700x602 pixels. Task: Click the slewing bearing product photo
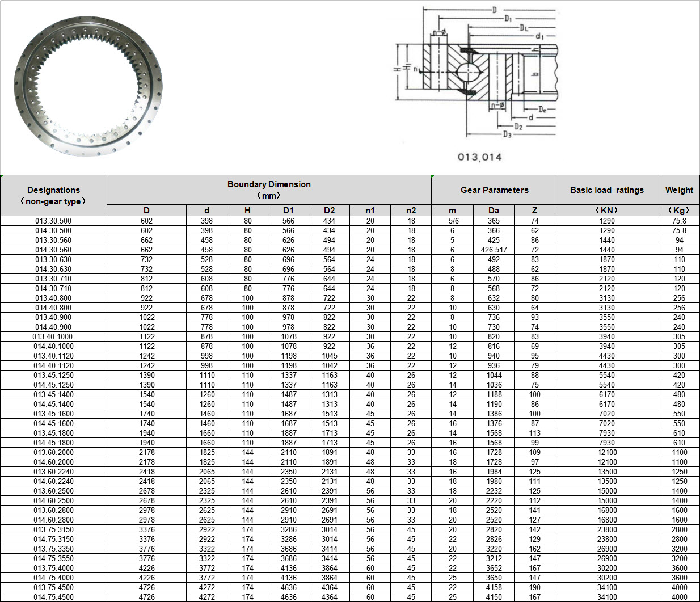[x=88, y=86]
